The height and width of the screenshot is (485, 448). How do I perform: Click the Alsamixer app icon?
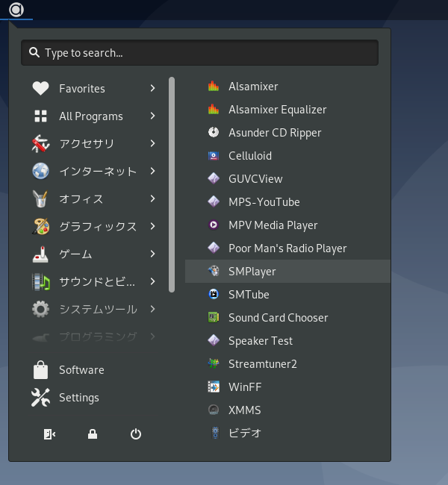coord(214,87)
